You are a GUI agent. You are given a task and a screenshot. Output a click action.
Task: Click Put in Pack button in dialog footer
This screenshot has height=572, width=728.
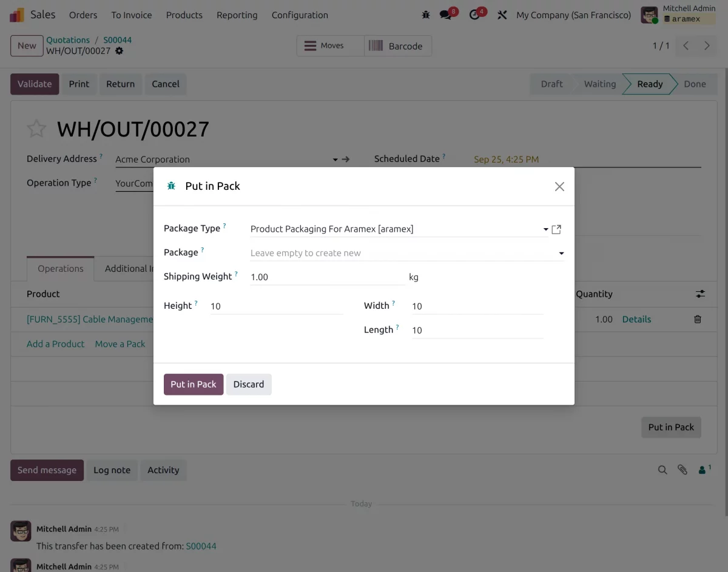point(194,385)
